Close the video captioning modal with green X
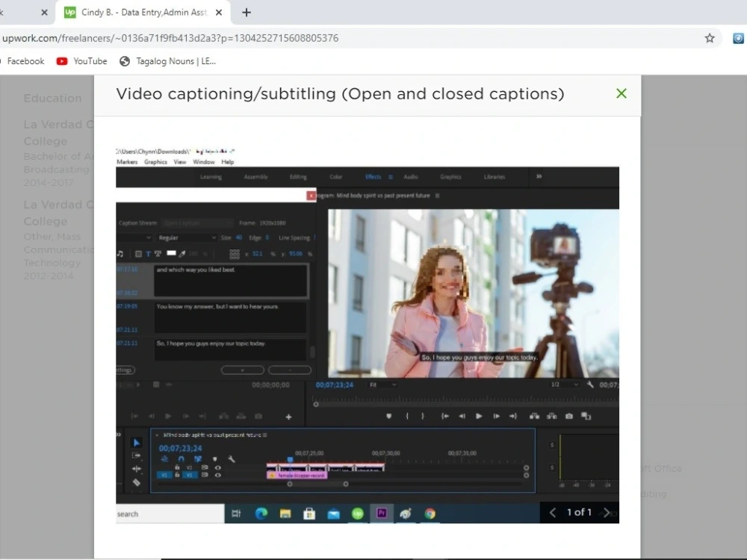 click(x=622, y=93)
